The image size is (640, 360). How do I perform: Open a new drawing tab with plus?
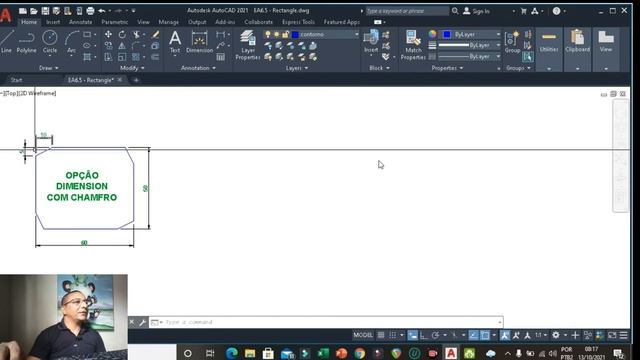(x=136, y=80)
